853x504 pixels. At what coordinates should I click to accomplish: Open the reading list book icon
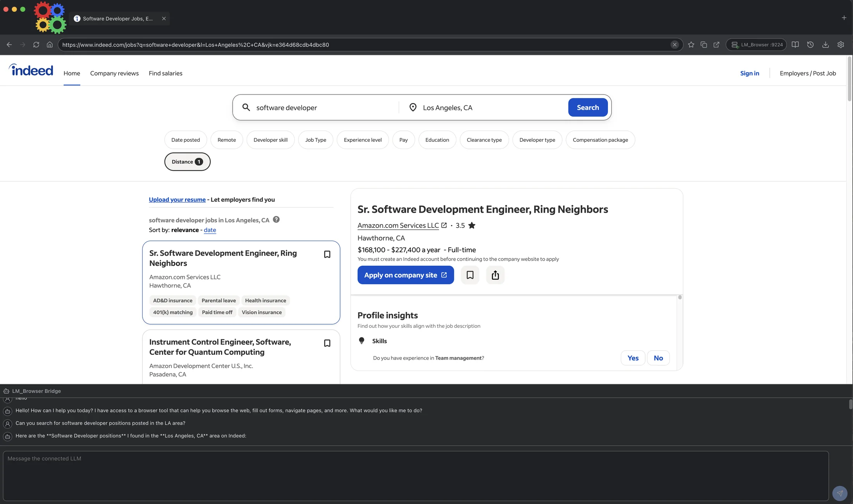795,45
